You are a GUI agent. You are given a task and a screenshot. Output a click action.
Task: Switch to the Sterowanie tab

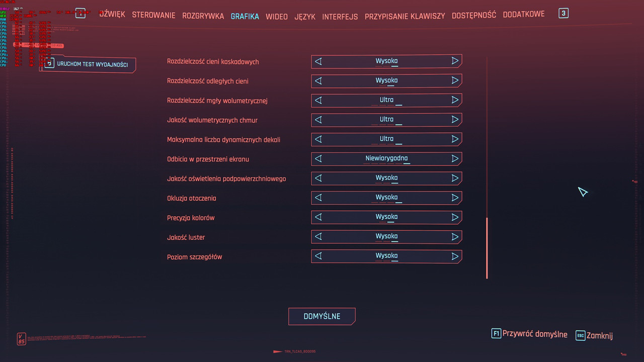153,15
